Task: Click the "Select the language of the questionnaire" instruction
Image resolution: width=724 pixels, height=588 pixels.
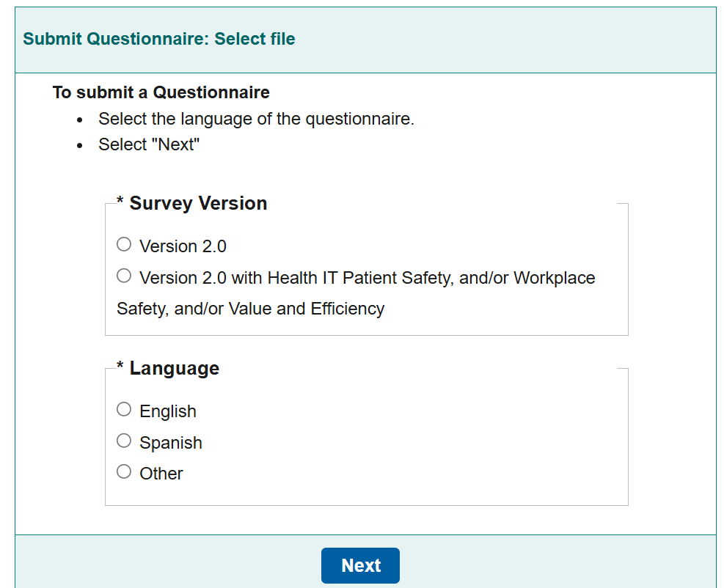Action: point(256,119)
